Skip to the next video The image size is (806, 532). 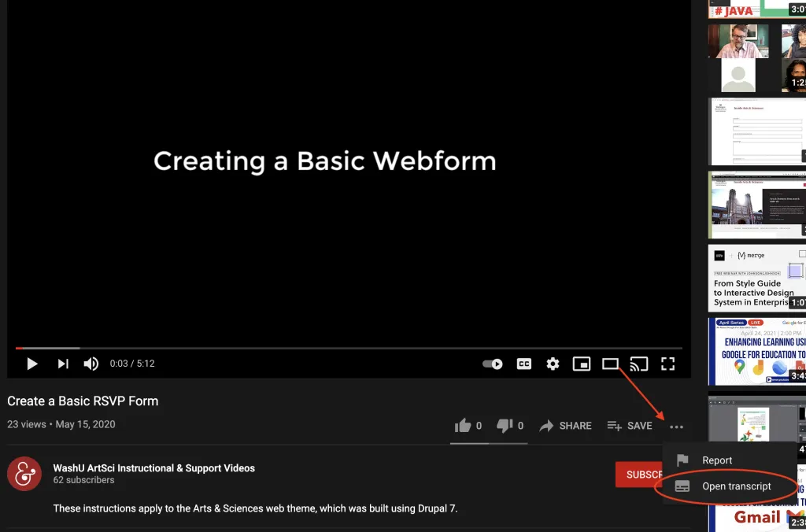point(63,364)
